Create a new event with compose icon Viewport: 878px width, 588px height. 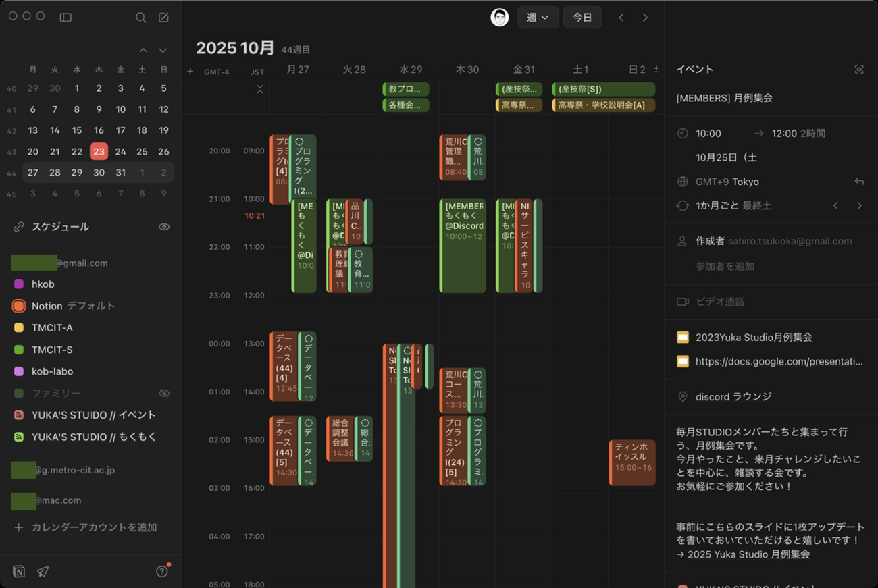pos(163,18)
